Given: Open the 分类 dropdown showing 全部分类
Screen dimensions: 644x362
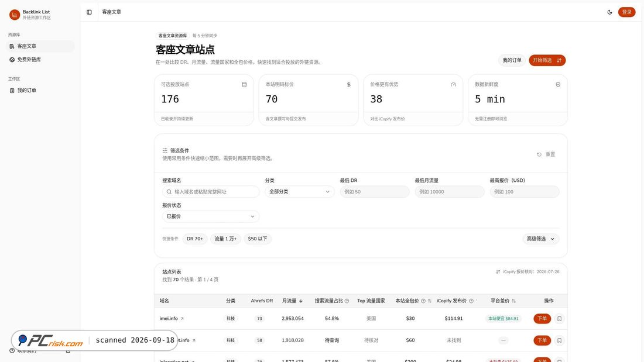Looking at the screenshot, I should (x=299, y=192).
